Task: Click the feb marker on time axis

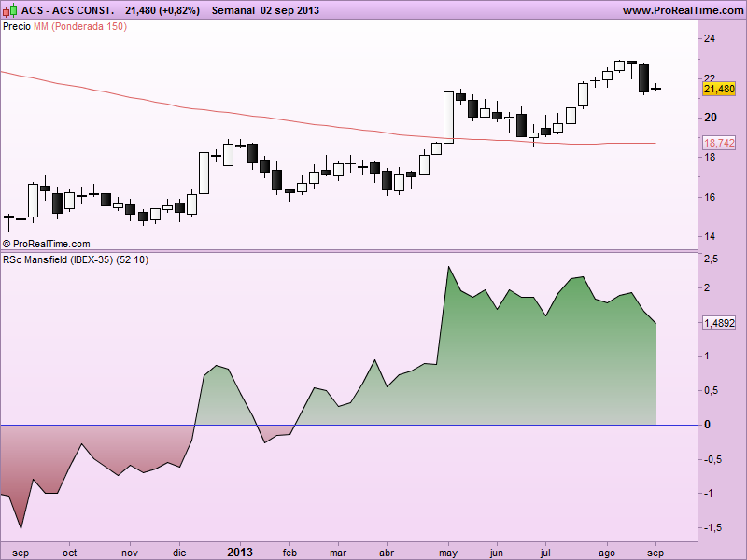Action: pos(289,553)
